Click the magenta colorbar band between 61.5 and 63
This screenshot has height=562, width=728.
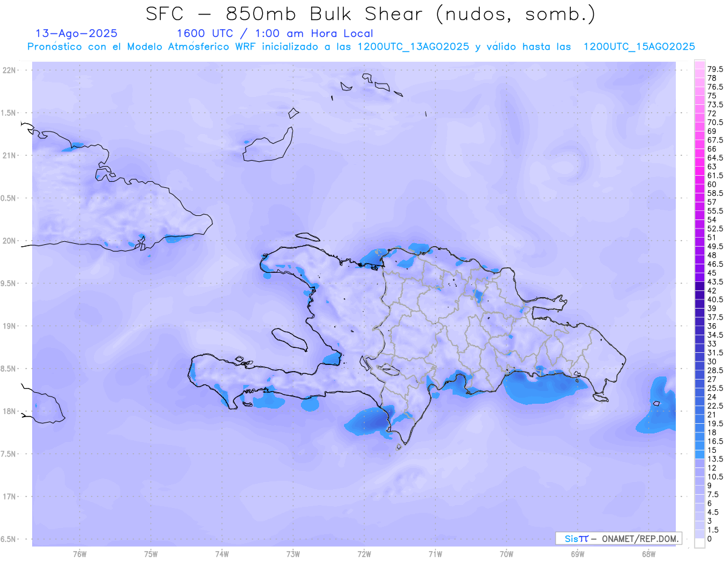pos(699,171)
